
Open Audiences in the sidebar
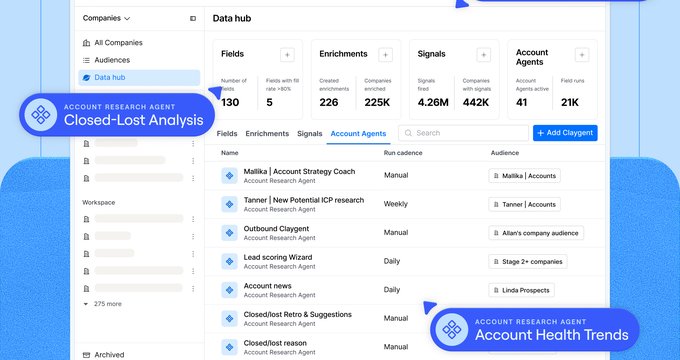[x=112, y=60]
